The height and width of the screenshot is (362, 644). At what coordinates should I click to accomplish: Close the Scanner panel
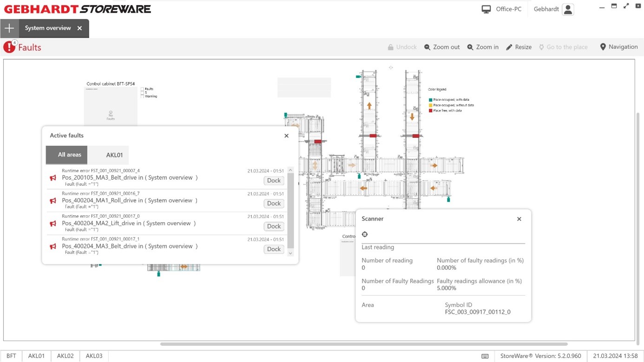[x=519, y=219]
